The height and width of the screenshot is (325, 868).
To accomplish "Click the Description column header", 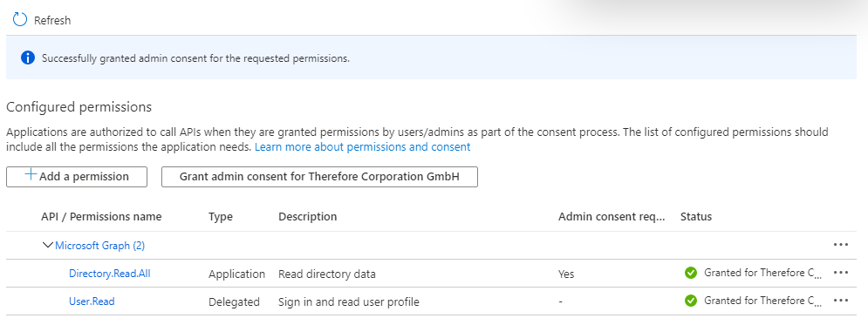I will tap(307, 217).
